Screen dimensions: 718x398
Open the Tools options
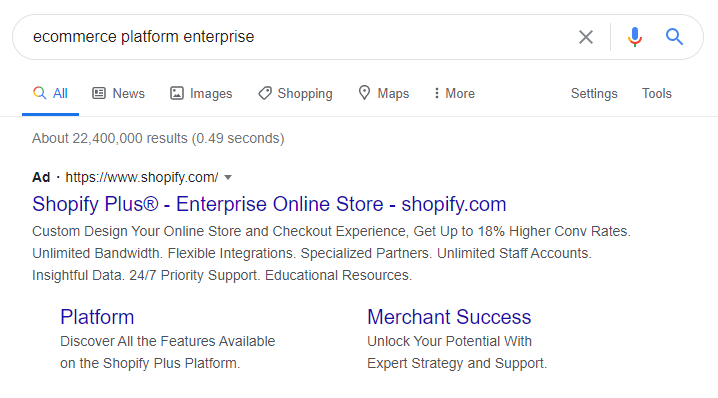(657, 93)
